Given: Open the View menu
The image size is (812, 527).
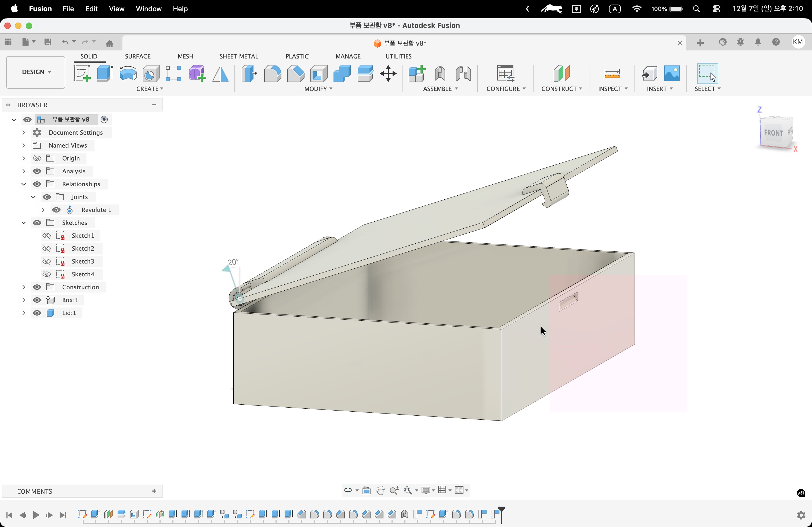Looking at the screenshot, I should [x=116, y=9].
